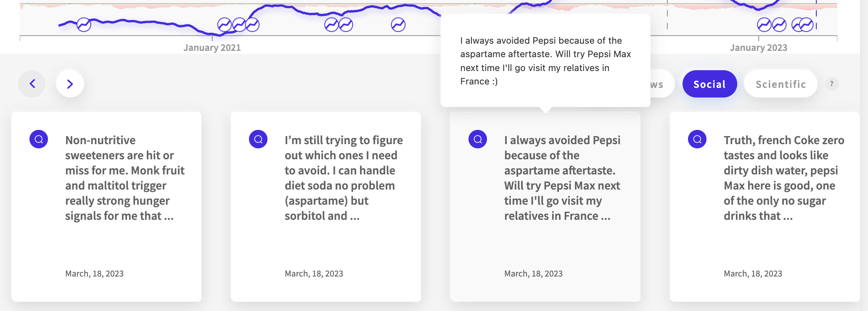Screen dimensions: 868x311
Task: Click the January 2021 axis label
Action: (x=212, y=47)
